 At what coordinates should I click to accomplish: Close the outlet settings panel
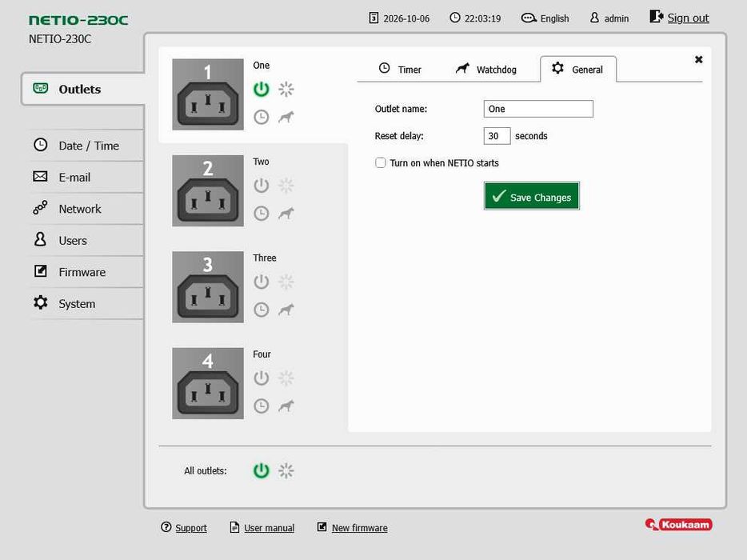(698, 59)
